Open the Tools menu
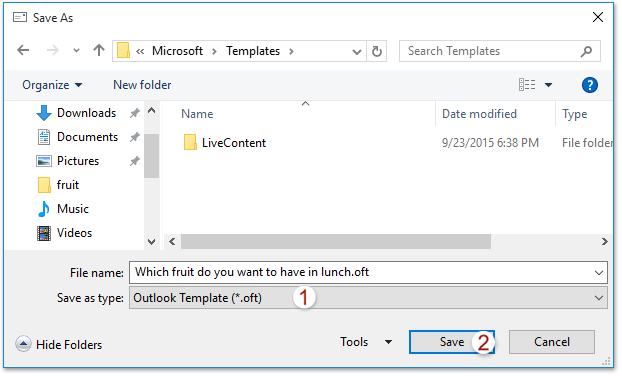 pos(366,342)
